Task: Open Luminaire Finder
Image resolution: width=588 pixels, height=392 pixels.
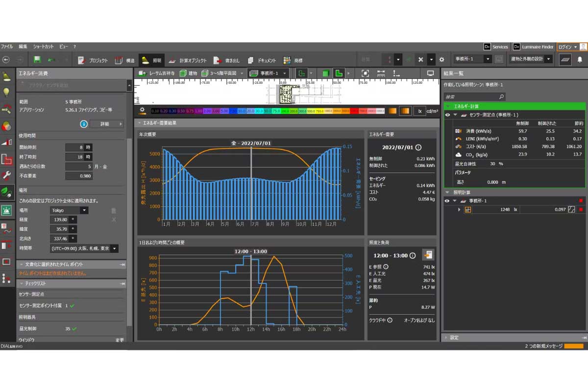Action: click(533, 47)
